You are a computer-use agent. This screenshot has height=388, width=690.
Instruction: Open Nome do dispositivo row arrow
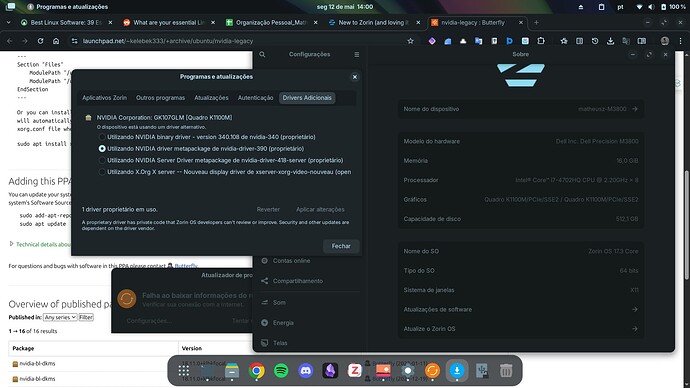635,109
